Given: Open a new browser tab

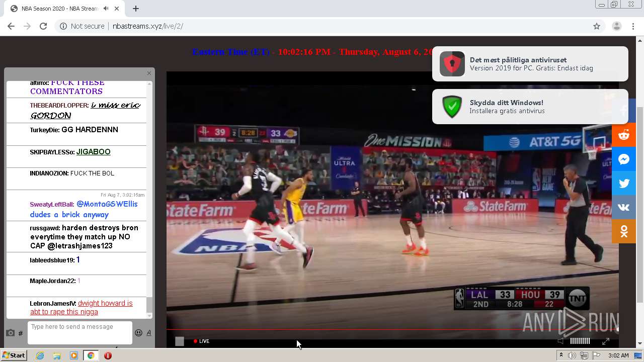Looking at the screenshot, I should [x=136, y=9].
